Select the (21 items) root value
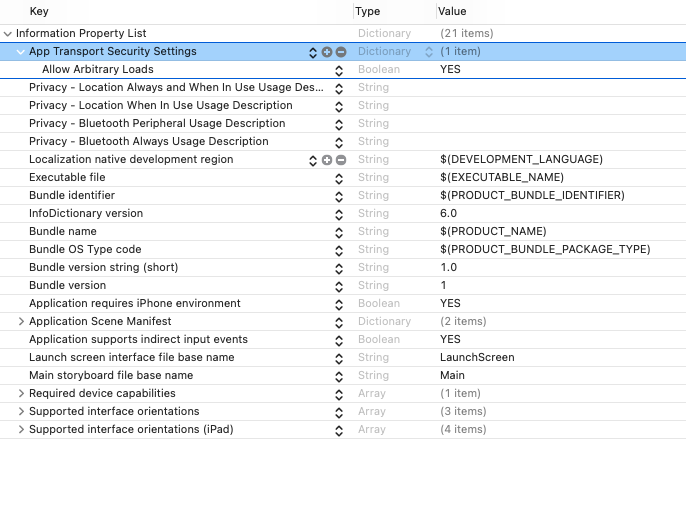 [x=467, y=34]
